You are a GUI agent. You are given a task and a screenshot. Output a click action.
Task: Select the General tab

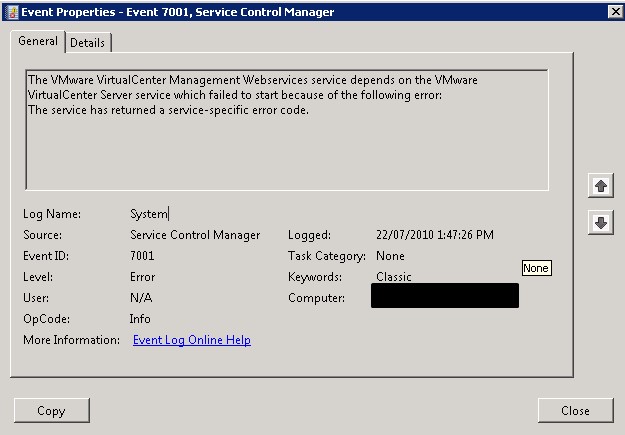(38, 42)
